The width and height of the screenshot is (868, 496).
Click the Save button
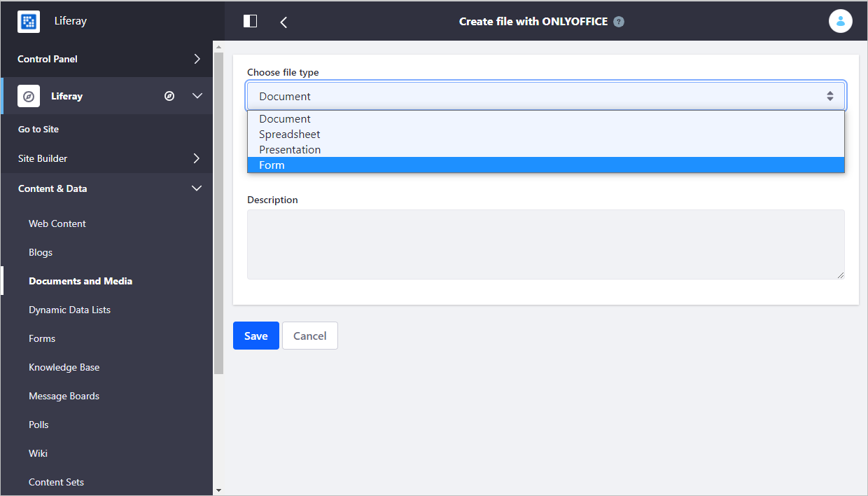pyautogui.click(x=256, y=336)
